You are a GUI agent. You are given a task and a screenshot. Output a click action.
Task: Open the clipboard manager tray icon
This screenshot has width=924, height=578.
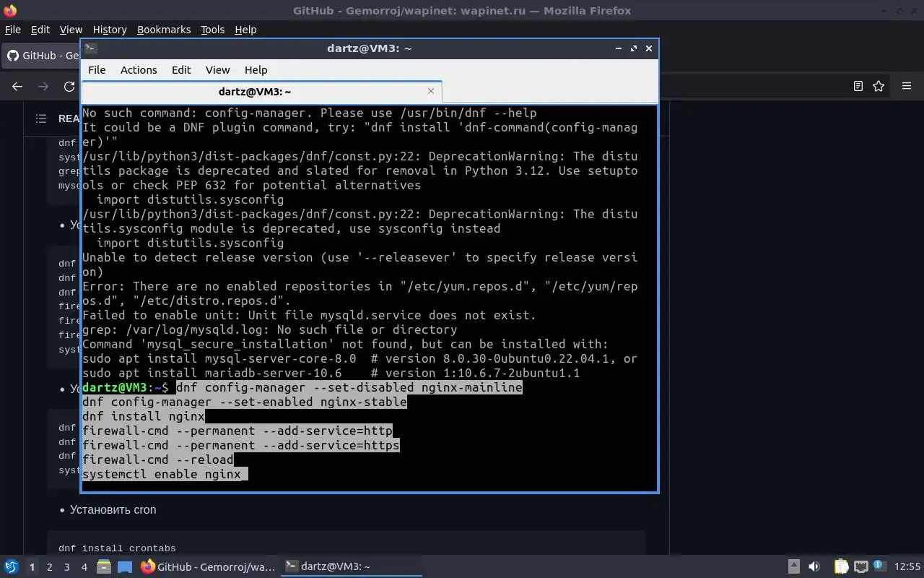841,566
